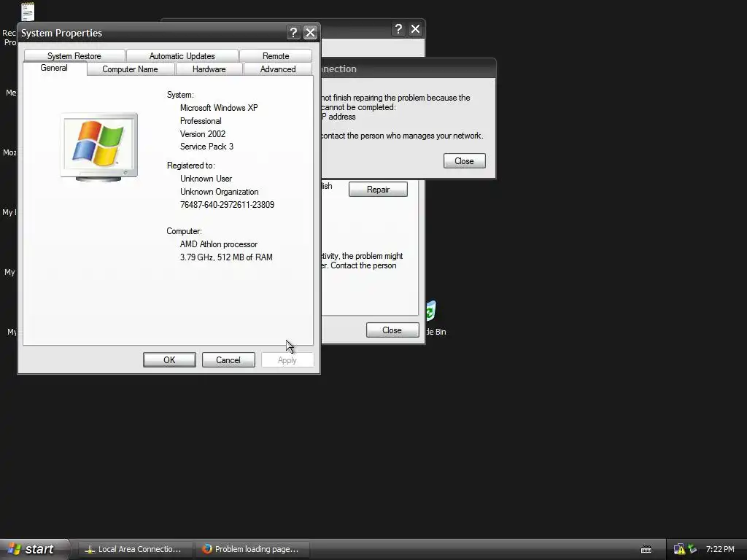The image size is (747, 560).
Task: Click the 7:22 PM system clock
Action: (x=720, y=549)
